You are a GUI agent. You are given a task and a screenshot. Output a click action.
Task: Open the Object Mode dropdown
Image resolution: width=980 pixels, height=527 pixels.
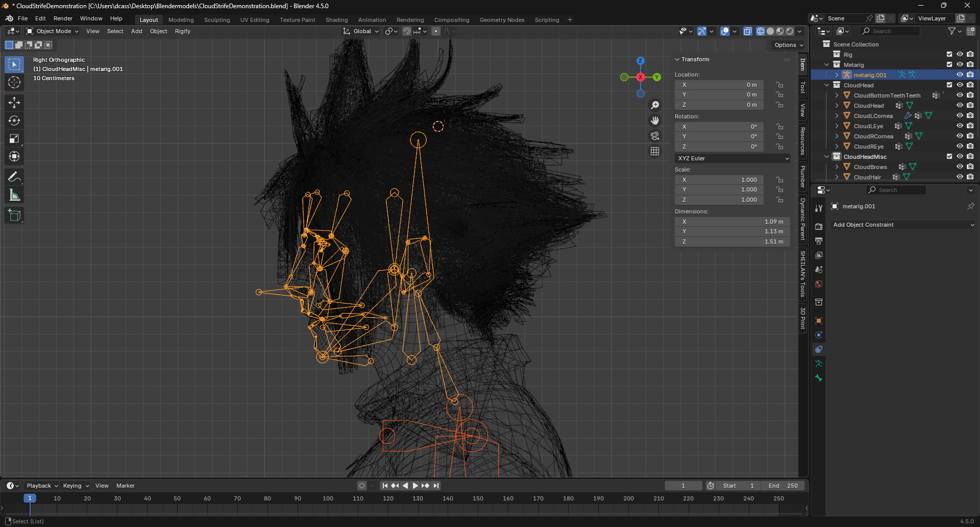[x=53, y=31]
